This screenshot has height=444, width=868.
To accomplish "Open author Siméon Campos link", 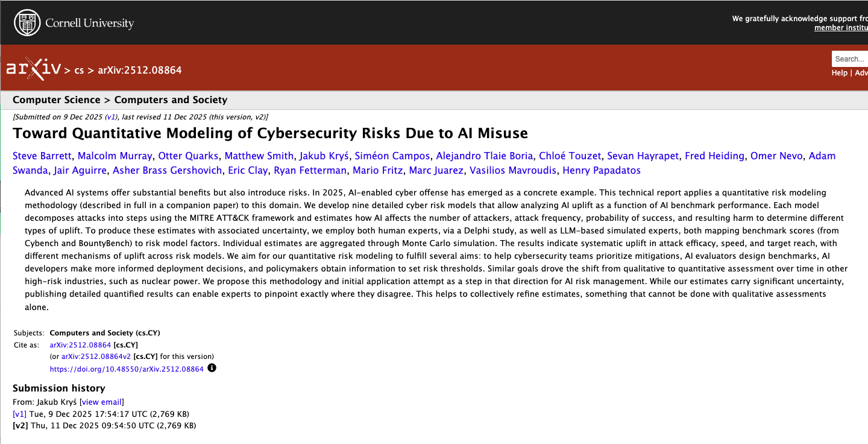I will pyautogui.click(x=392, y=156).
